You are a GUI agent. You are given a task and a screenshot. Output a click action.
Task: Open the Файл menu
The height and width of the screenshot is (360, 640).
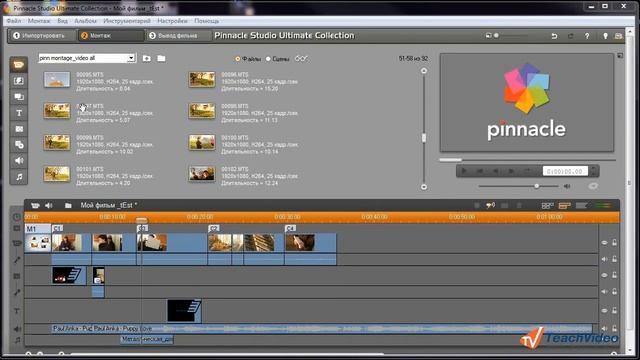(x=13, y=21)
